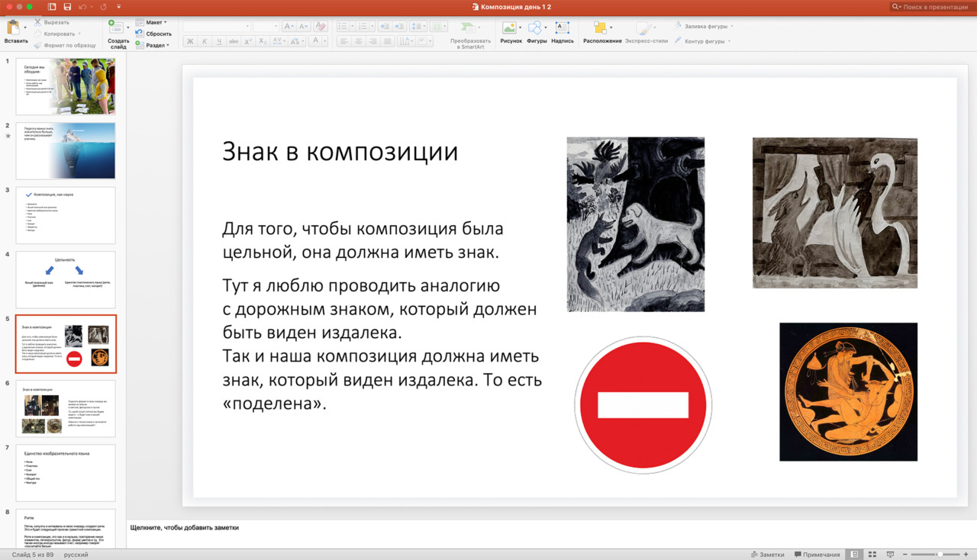Click the русский language indicator in status bar
This screenshot has height=560, width=977.
pyautogui.click(x=76, y=555)
